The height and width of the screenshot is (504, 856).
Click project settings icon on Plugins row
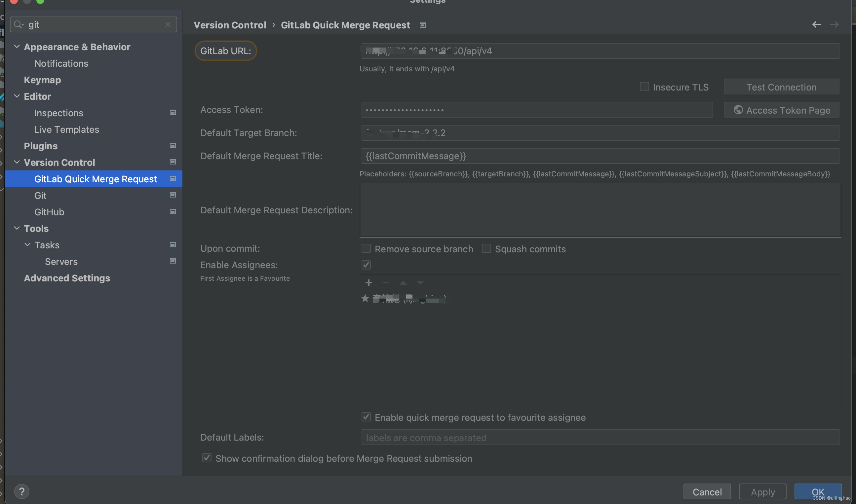173,145
